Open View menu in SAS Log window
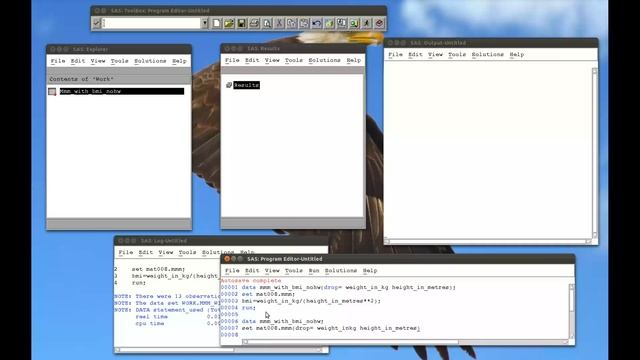Viewport: 640px width, 360px height. pos(165,252)
